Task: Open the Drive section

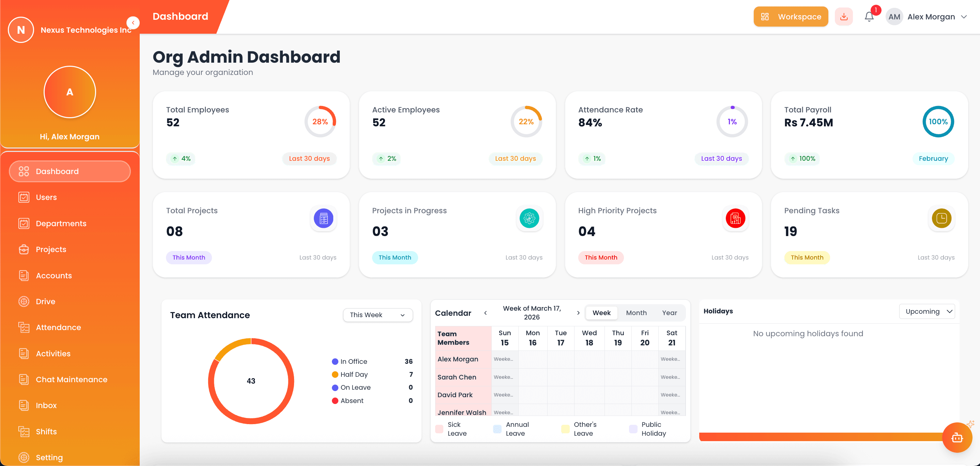Action: [x=45, y=301]
